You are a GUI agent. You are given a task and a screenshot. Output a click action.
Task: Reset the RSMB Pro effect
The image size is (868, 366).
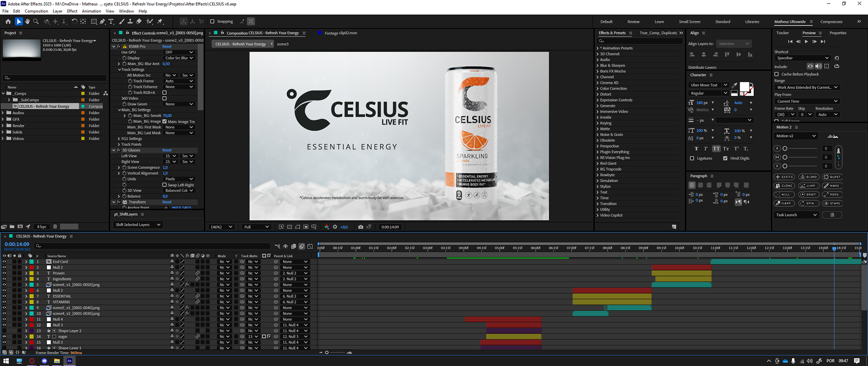[x=167, y=47]
